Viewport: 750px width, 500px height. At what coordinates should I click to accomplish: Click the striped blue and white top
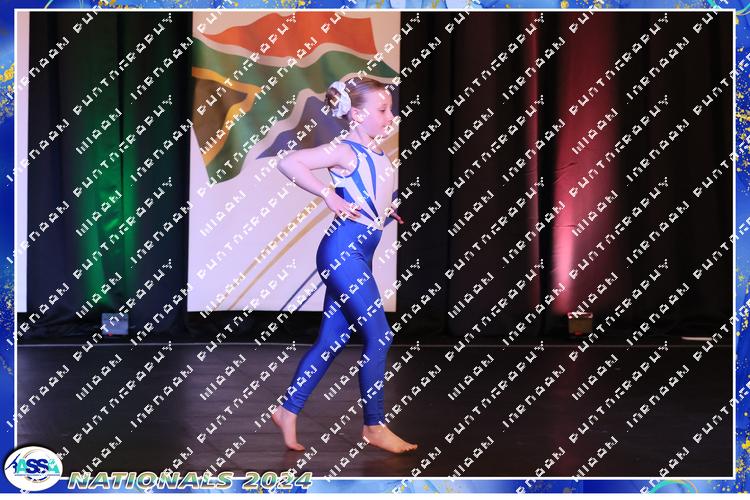pyautogui.click(x=357, y=182)
